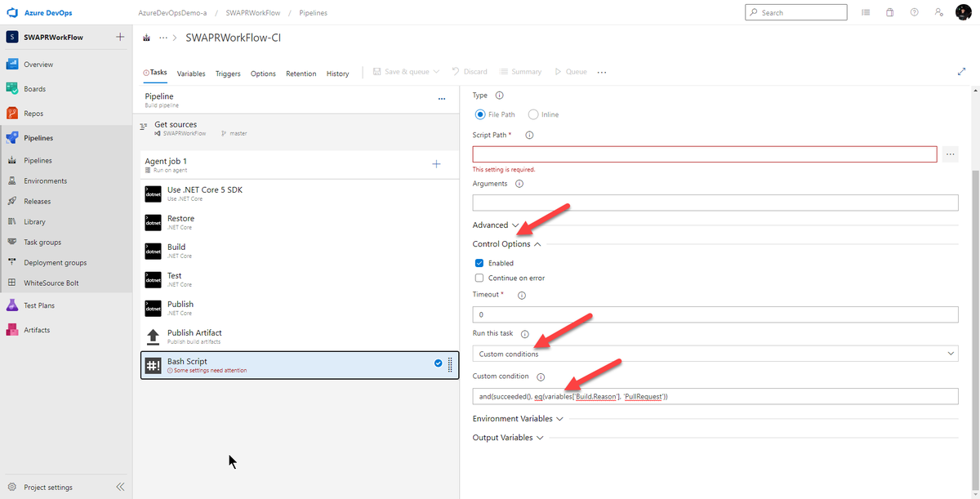980x499 pixels.
Task: Expand the Advanced section
Action: point(497,225)
